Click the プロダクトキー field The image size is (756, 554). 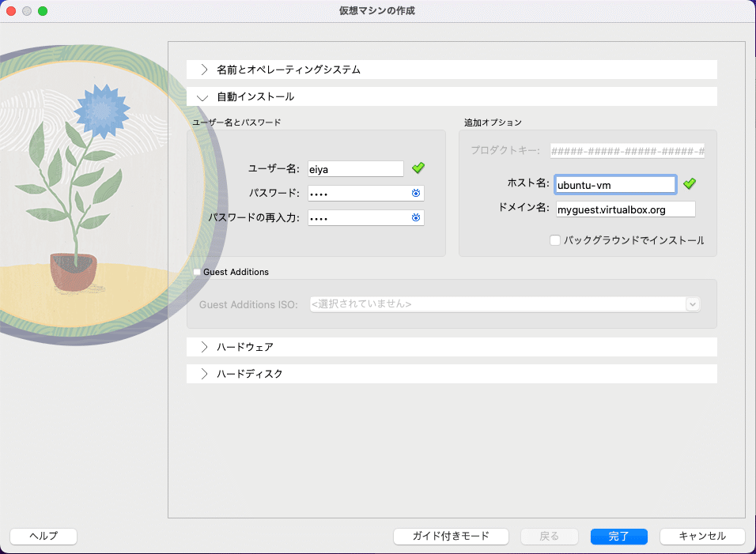point(627,151)
